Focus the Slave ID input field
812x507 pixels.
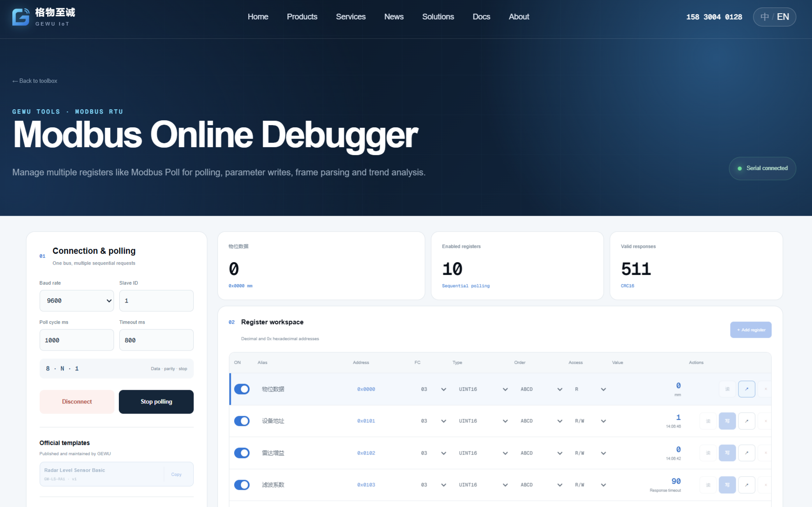156,301
